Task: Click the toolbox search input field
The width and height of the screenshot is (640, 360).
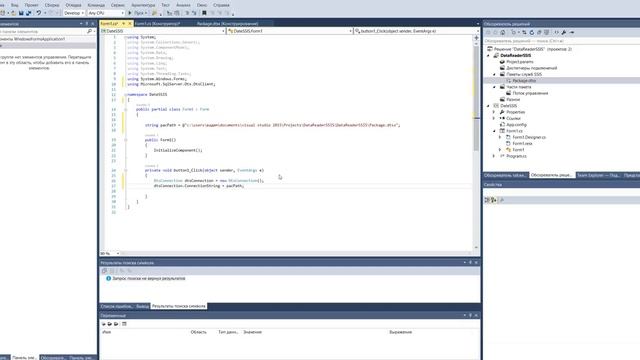Action: tap(42, 31)
